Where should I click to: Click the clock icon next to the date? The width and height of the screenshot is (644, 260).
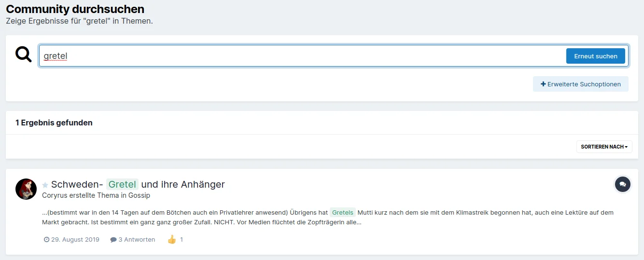coord(46,240)
